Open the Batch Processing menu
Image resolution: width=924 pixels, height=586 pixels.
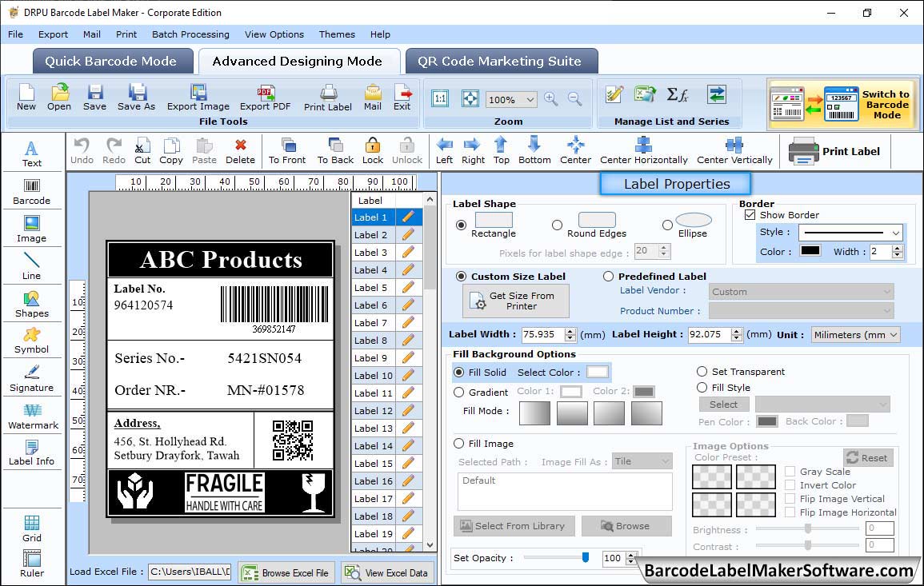pyautogui.click(x=190, y=34)
